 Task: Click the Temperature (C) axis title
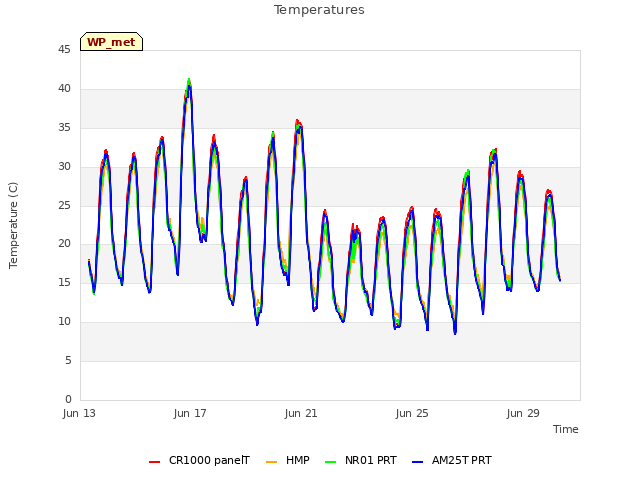13,225
